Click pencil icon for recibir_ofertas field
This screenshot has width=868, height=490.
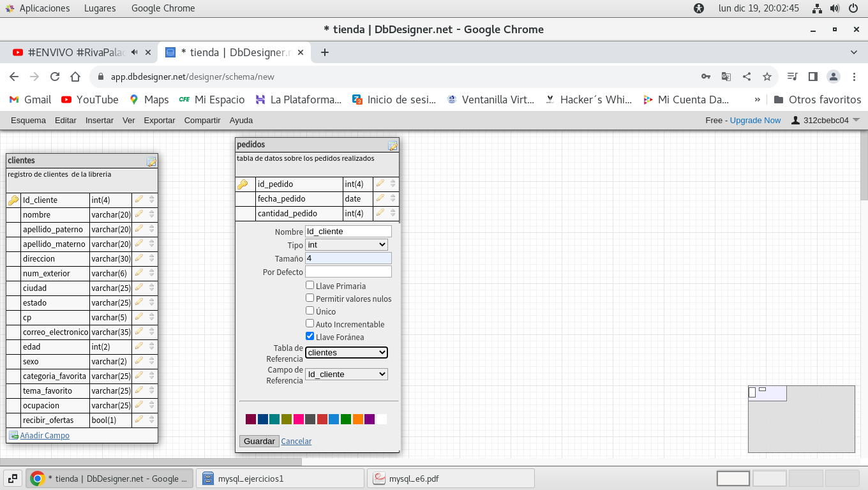tap(139, 420)
